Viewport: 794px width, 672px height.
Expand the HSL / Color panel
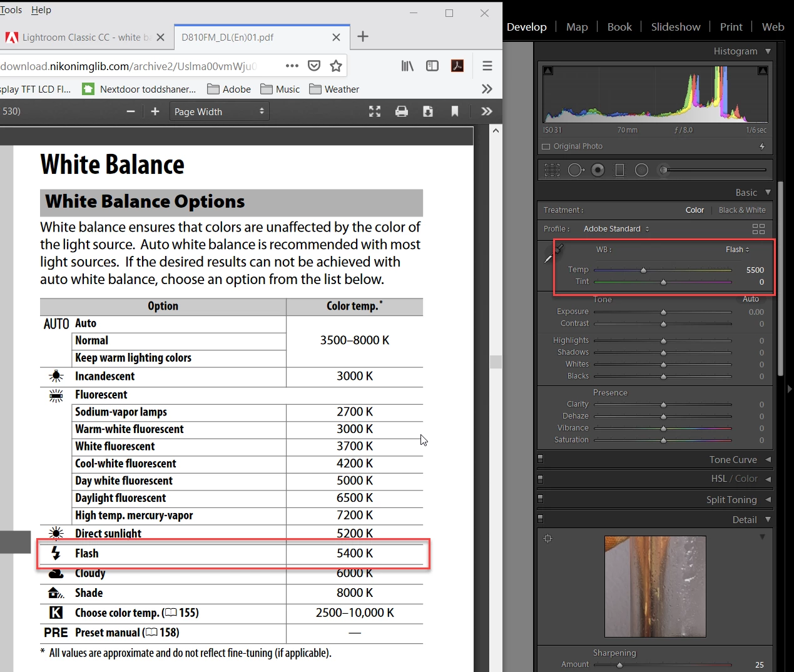pyautogui.click(x=768, y=479)
